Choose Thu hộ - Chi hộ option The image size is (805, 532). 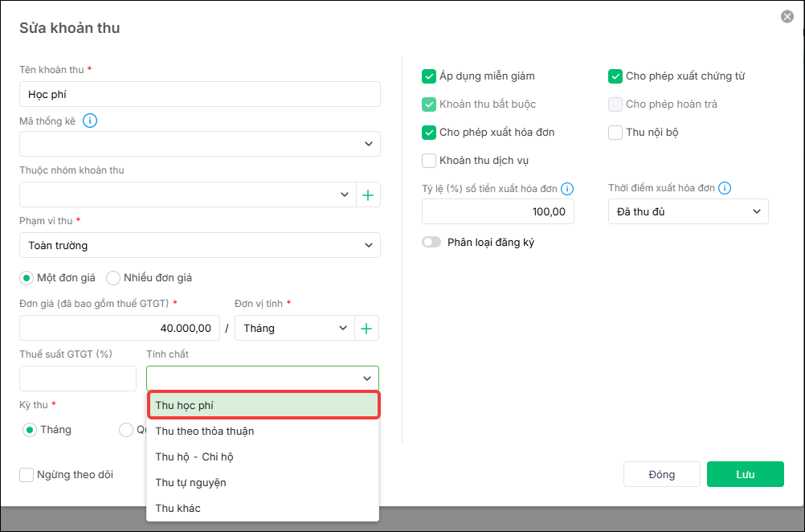[x=263, y=456]
